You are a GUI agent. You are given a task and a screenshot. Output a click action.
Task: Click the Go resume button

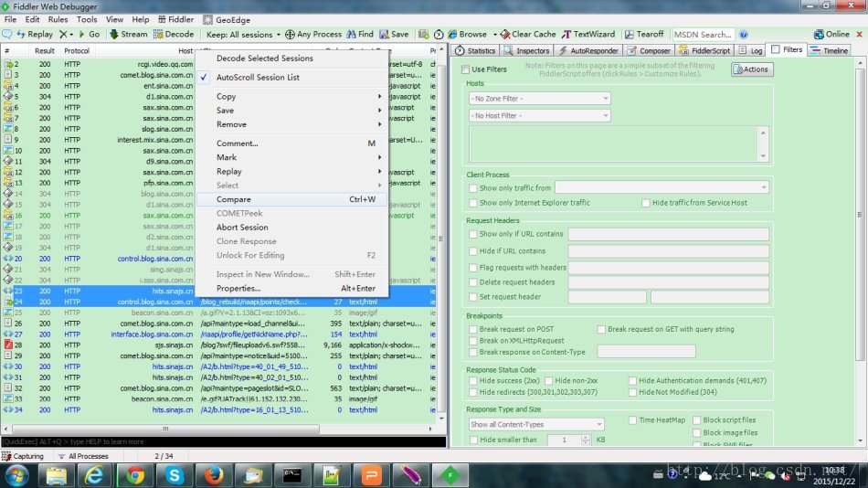coord(90,35)
